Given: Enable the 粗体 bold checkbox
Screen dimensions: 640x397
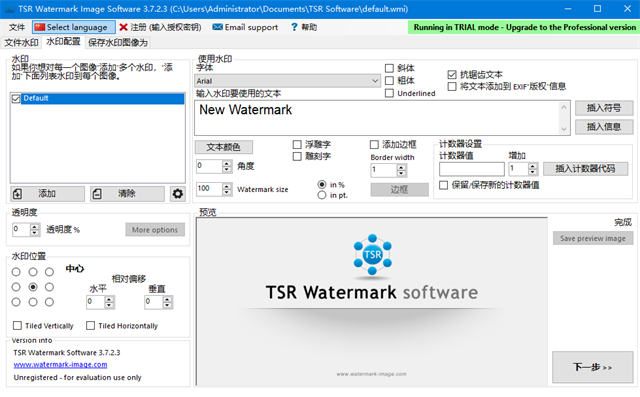Looking at the screenshot, I should [x=389, y=80].
